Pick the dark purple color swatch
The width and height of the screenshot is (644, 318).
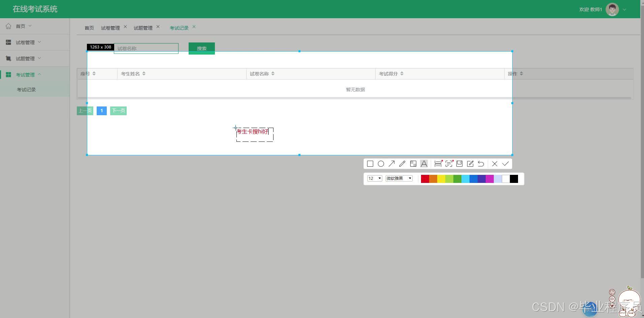482,179
